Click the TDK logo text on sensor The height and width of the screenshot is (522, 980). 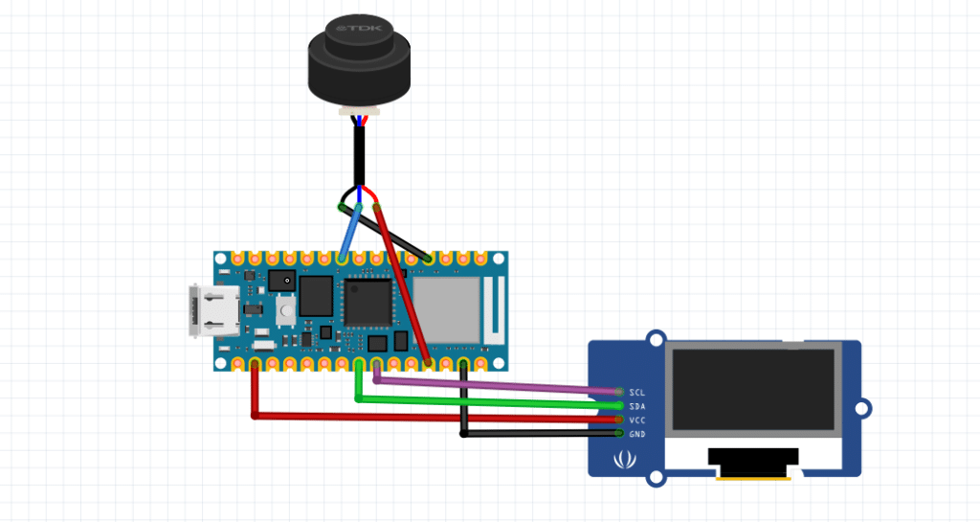359,28
